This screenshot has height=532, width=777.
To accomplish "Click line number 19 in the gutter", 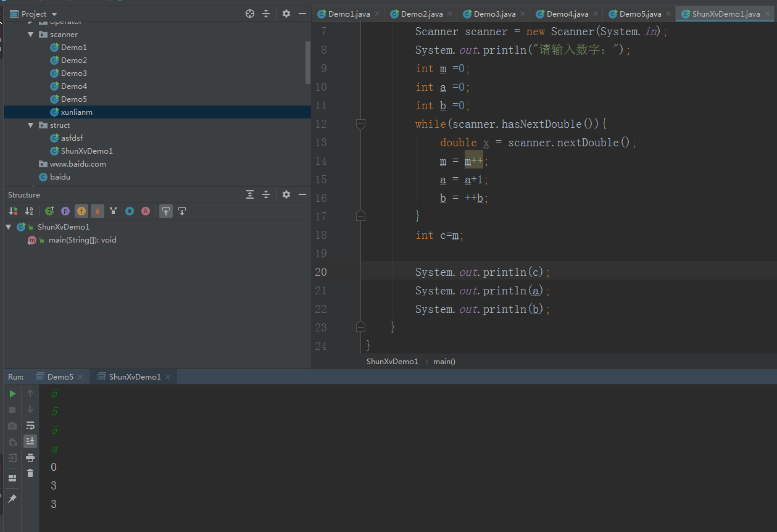I will (320, 253).
